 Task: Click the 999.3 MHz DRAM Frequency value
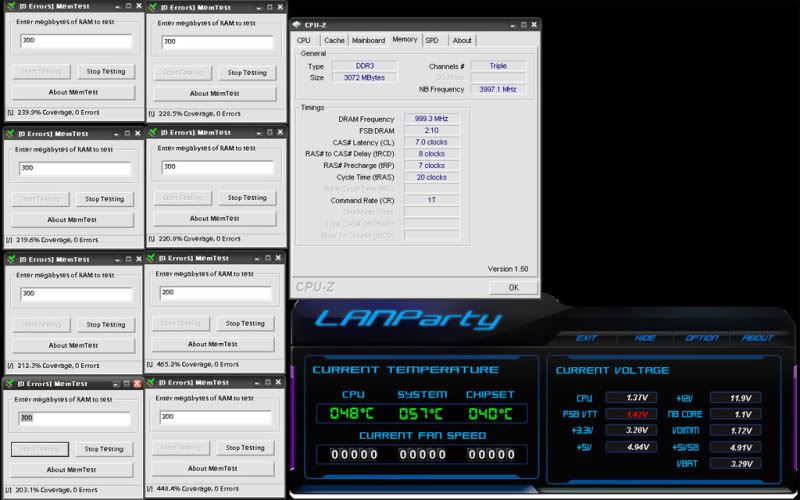click(431, 118)
